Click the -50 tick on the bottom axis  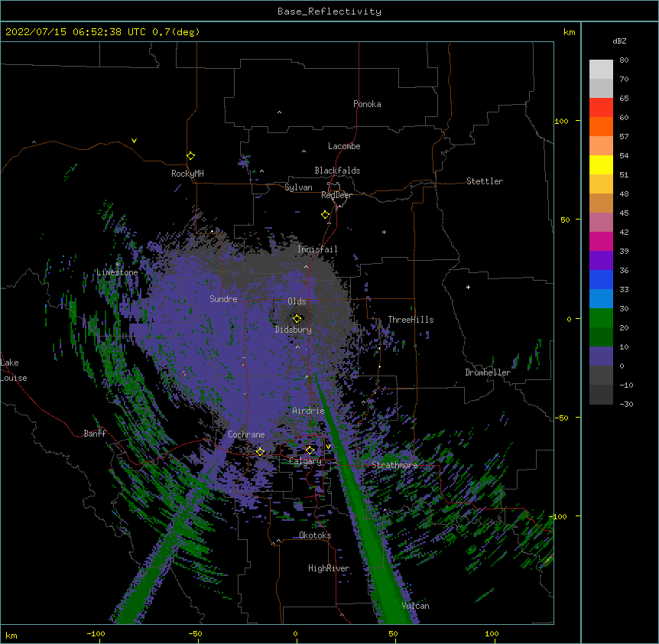195,633
